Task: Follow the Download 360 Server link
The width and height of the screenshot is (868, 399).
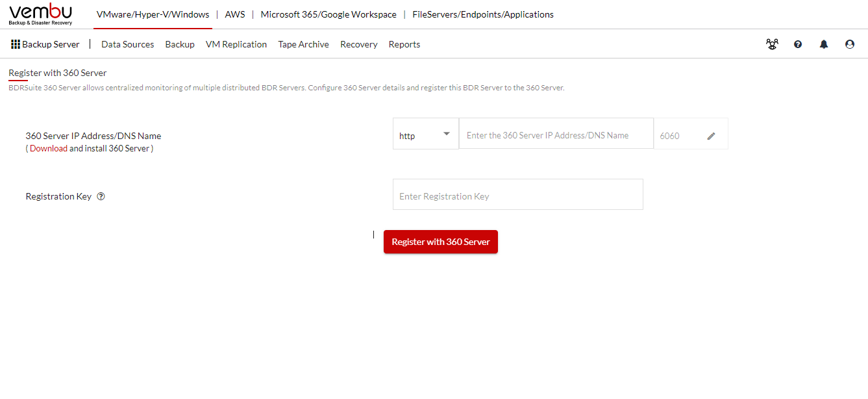Action: [49, 148]
